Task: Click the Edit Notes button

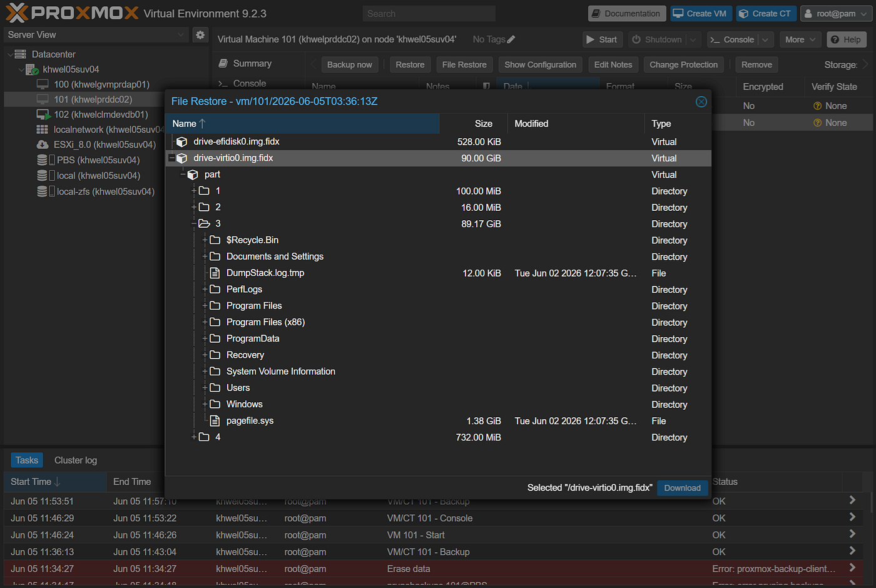Action: tap(613, 64)
